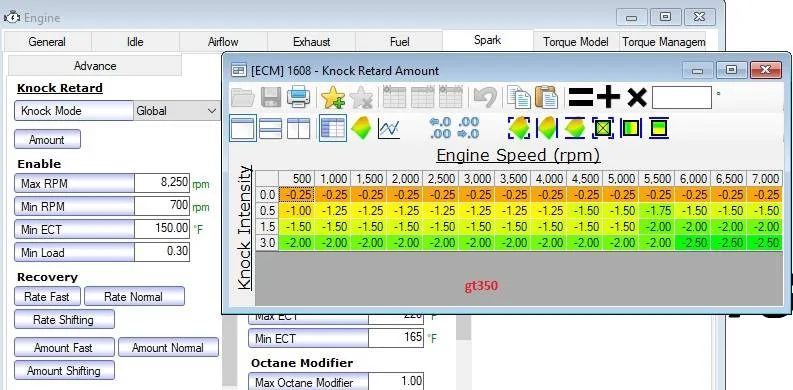This screenshot has height=390, width=793.
Task: Click the 3.0 knock intensity row header
Action: (x=267, y=243)
